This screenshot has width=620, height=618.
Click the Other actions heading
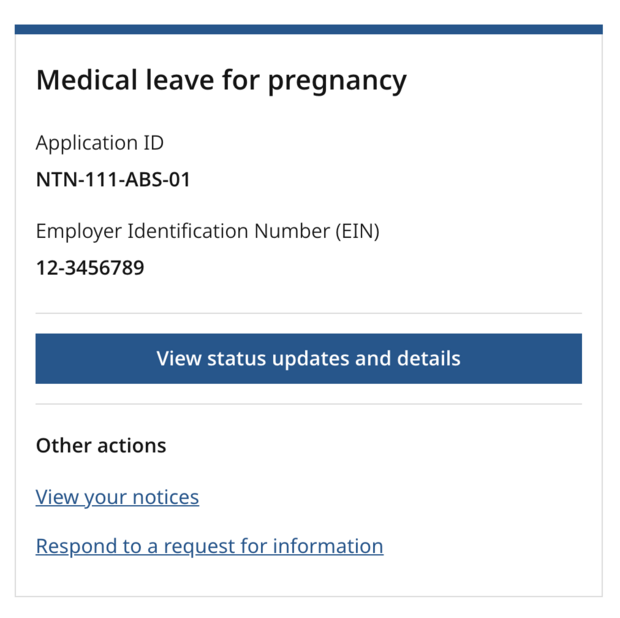[x=101, y=445]
